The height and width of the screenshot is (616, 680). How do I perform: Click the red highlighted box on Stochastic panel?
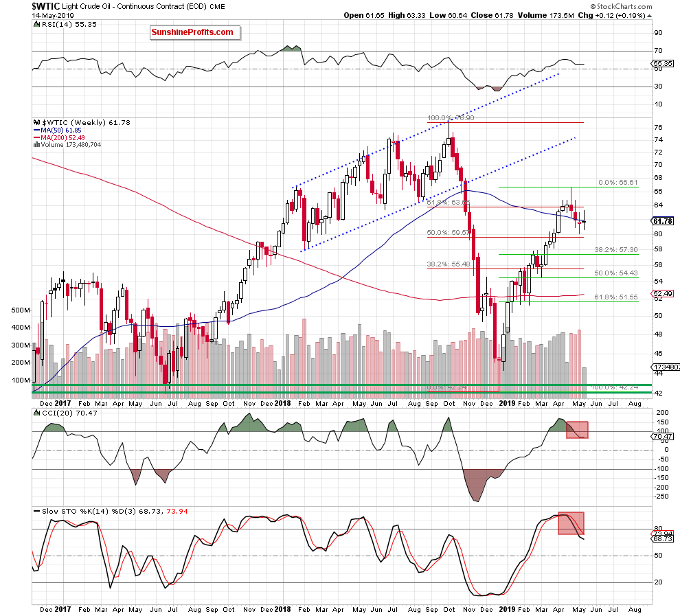(571, 523)
